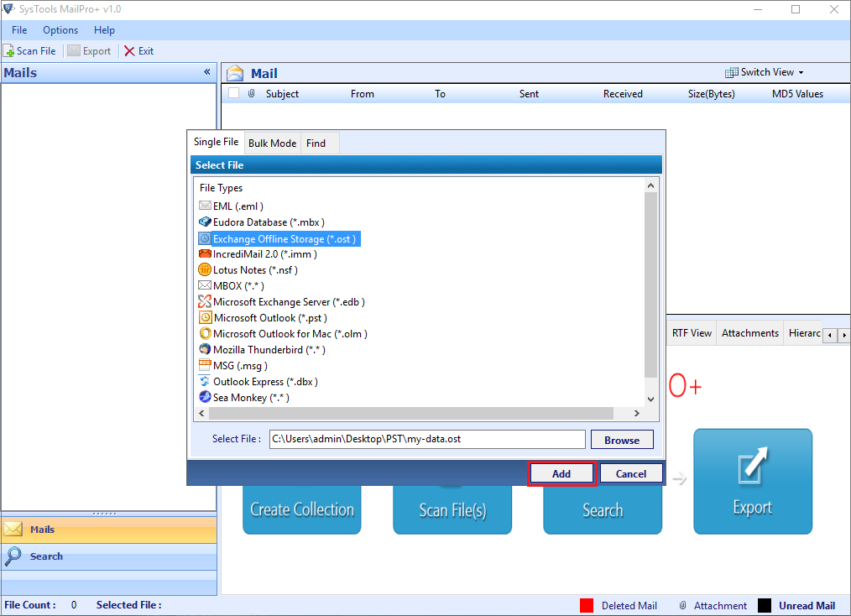Click scroll down arrow of file types list
The image size is (851, 616).
(x=650, y=399)
